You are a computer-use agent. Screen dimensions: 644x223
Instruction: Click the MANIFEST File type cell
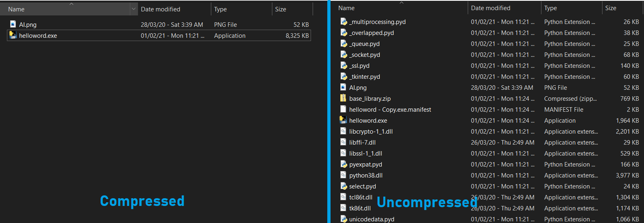[x=564, y=110]
